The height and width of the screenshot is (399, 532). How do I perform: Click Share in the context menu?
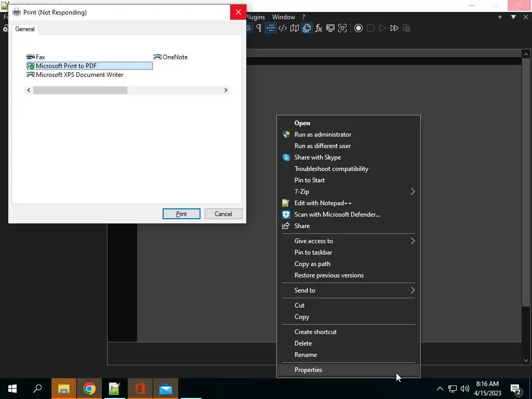pos(349,226)
